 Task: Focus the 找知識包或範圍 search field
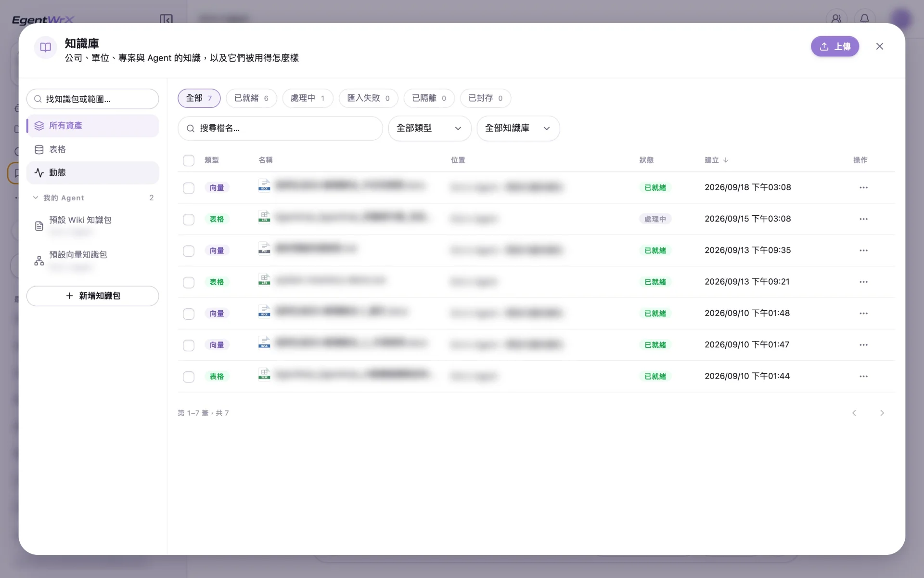(x=92, y=99)
